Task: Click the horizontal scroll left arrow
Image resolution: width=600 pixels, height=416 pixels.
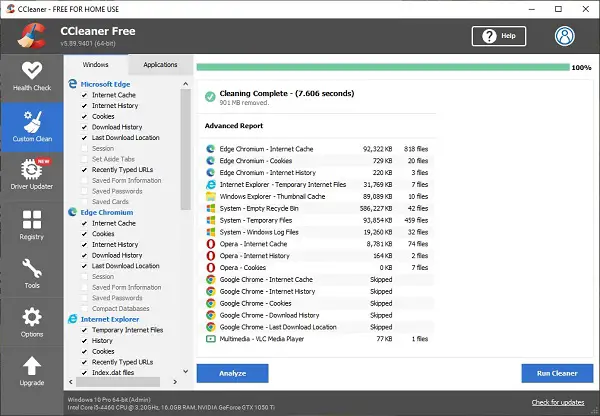Action: (71, 382)
